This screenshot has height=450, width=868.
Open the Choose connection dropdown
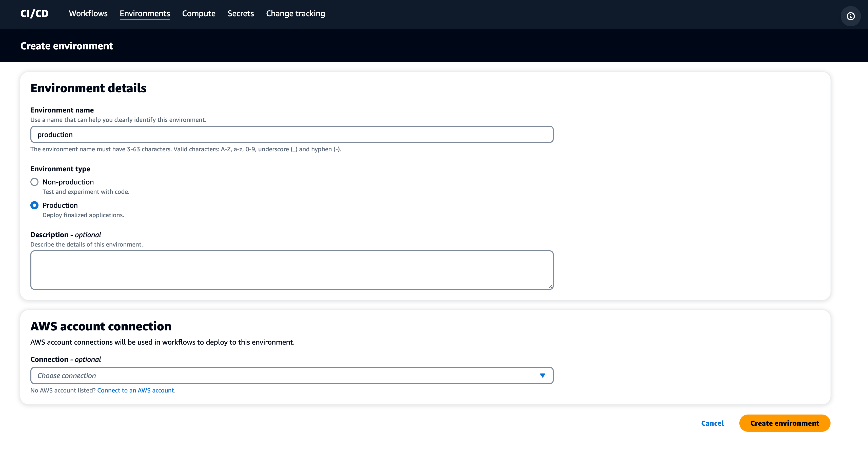click(x=291, y=375)
